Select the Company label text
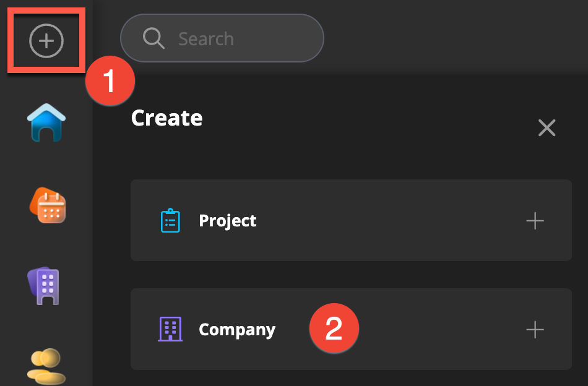 [237, 330]
